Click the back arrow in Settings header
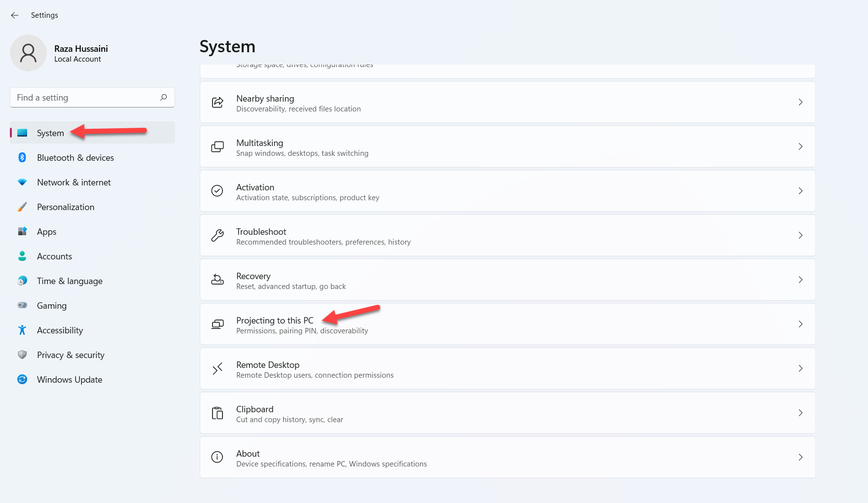The image size is (868, 503). coord(15,15)
